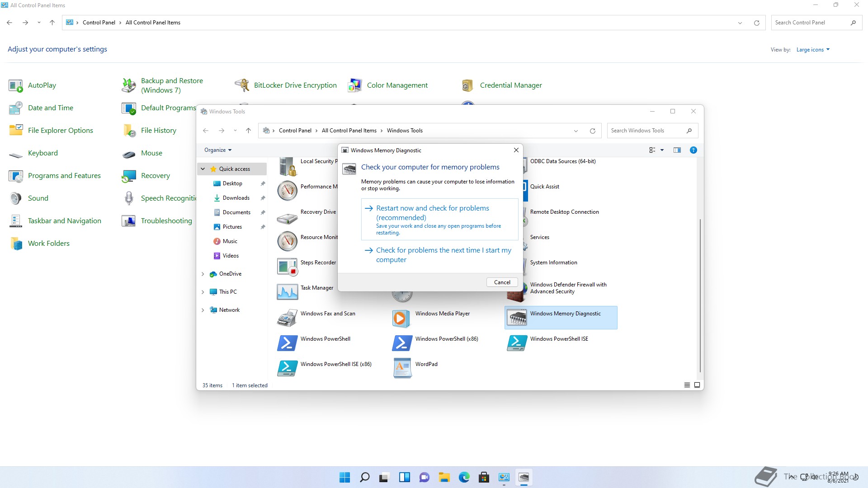
Task: Choose Restart now and check for problems
Action: point(439,220)
